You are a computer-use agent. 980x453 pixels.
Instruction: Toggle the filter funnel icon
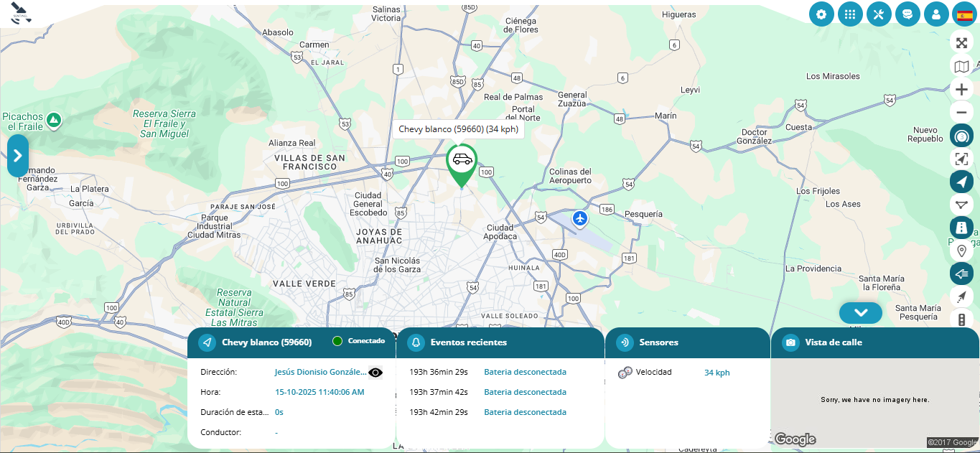962,204
